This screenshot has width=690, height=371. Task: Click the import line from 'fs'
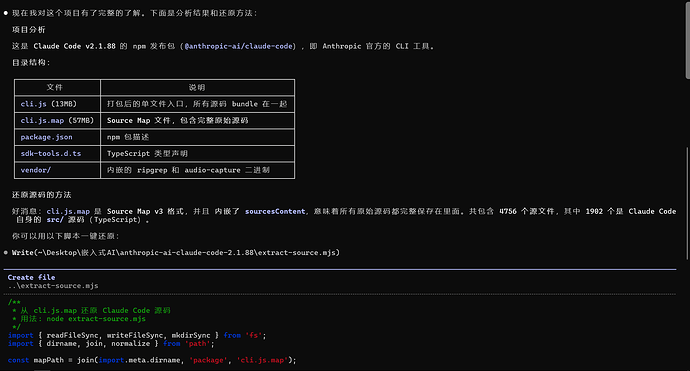pyautogui.click(x=137, y=335)
